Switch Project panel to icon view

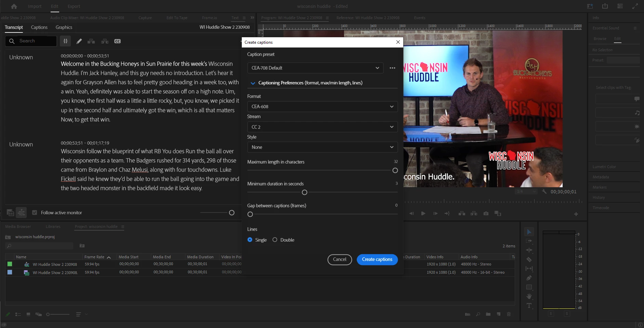point(28,314)
